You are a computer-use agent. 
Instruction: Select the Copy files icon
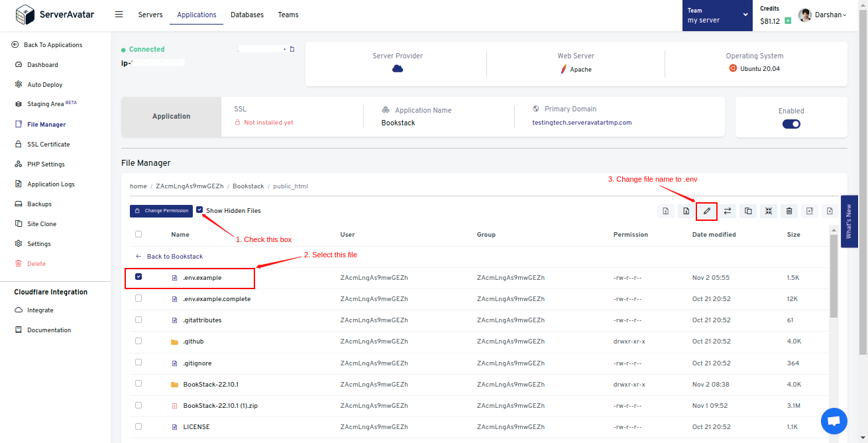coord(747,211)
